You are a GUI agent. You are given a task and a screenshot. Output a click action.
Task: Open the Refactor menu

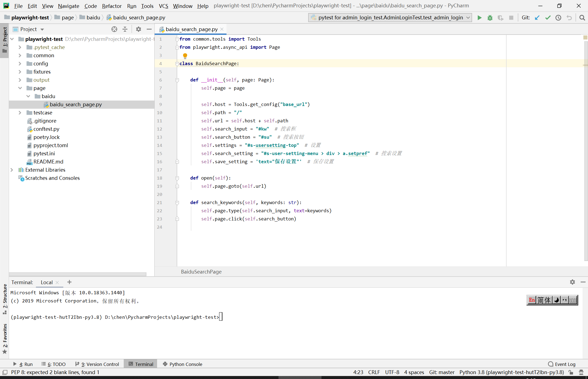(x=112, y=6)
